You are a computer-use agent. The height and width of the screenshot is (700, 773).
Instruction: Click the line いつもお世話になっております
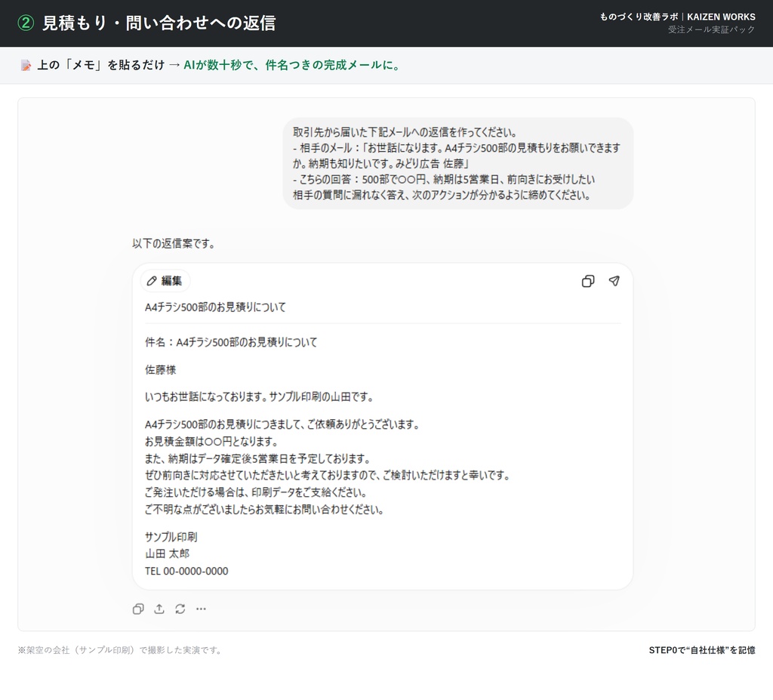260,396
